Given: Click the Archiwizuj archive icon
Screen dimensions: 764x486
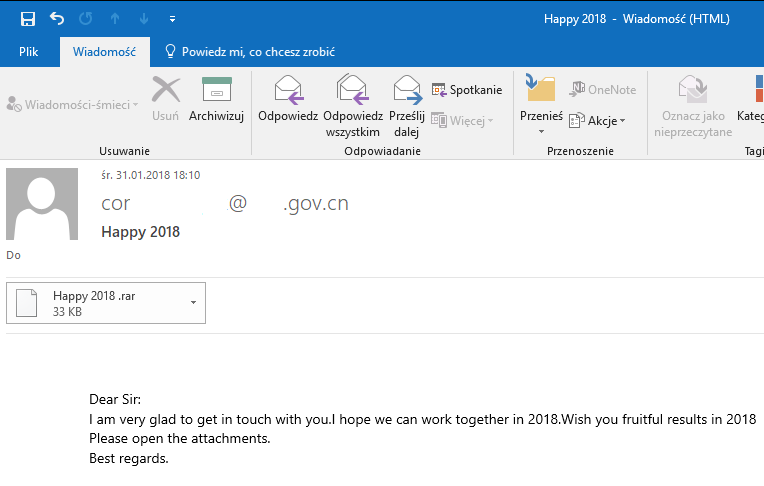Looking at the screenshot, I should click(x=217, y=91).
